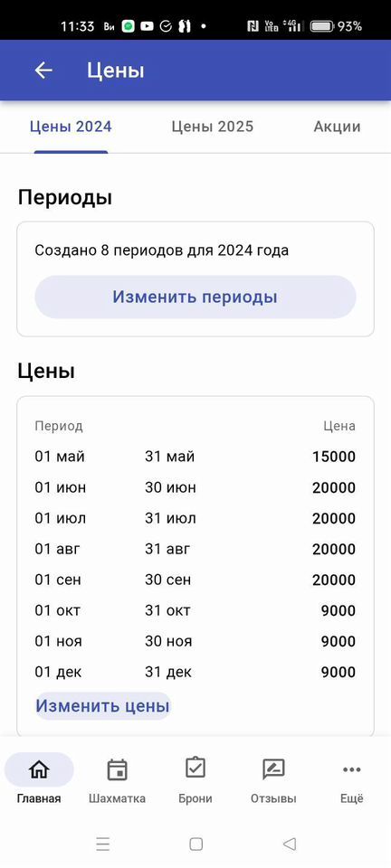Screen dimensions: 391x868
Task: Tap YouTube icon in status bar
Action: point(147,26)
